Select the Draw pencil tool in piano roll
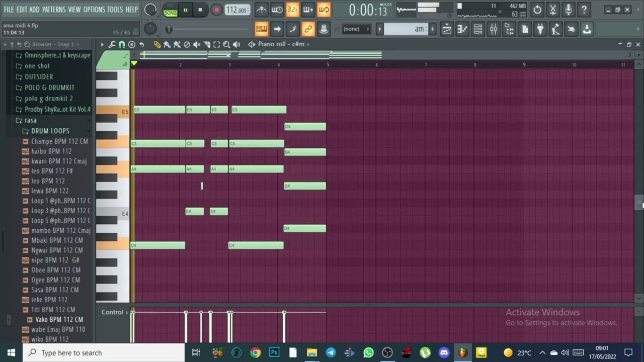The width and height of the screenshot is (644, 362). pyautogui.click(x=157, y=44)
